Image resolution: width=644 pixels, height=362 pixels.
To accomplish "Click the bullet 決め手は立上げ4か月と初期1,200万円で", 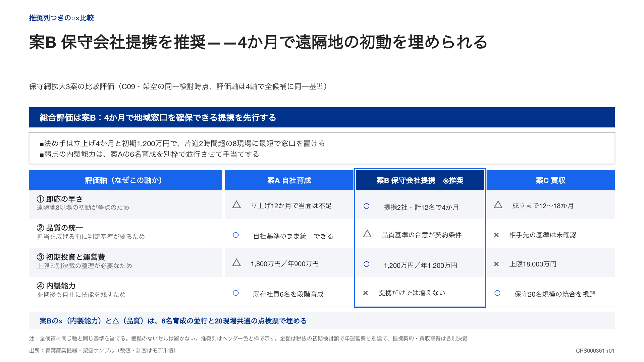I will (x=182, y=143).
